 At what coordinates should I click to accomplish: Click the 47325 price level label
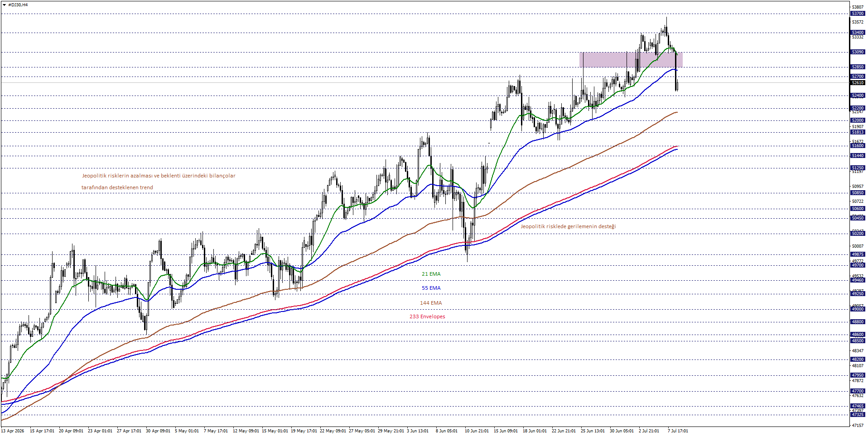pos(858,415)
